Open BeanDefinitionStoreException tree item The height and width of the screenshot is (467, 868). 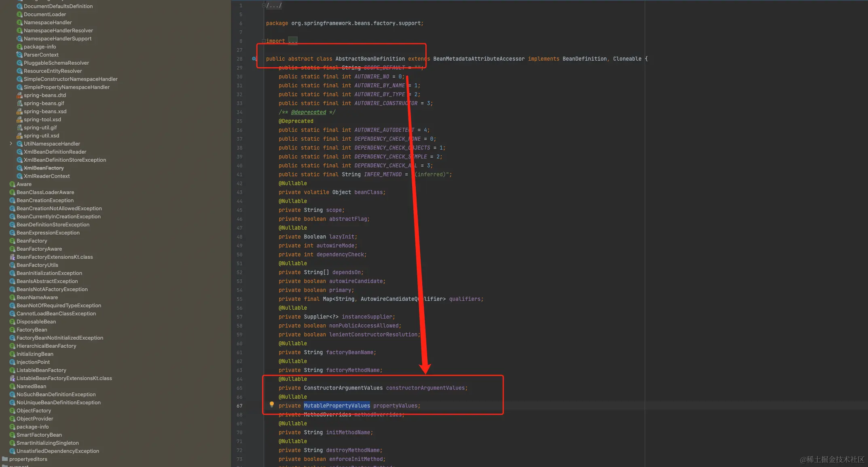(53, 225)
